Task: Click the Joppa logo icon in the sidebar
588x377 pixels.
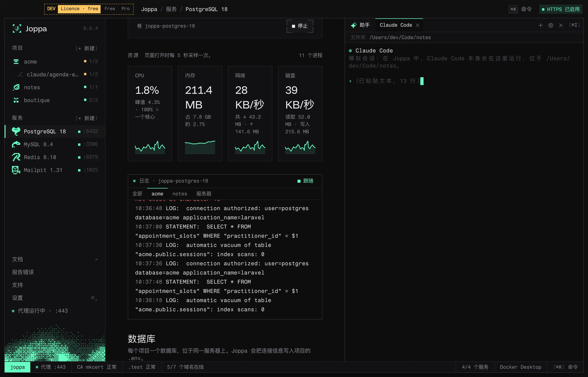Action: (x=17, y=29)
